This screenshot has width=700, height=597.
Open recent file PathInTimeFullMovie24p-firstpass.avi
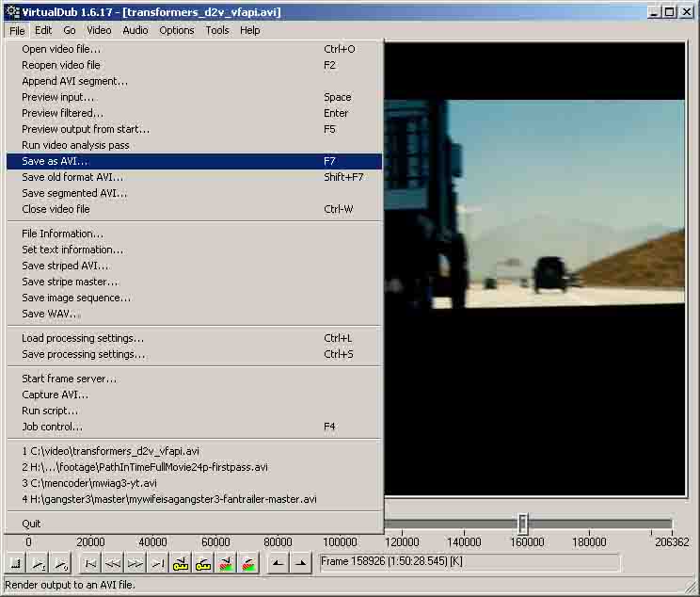[194, 467]
